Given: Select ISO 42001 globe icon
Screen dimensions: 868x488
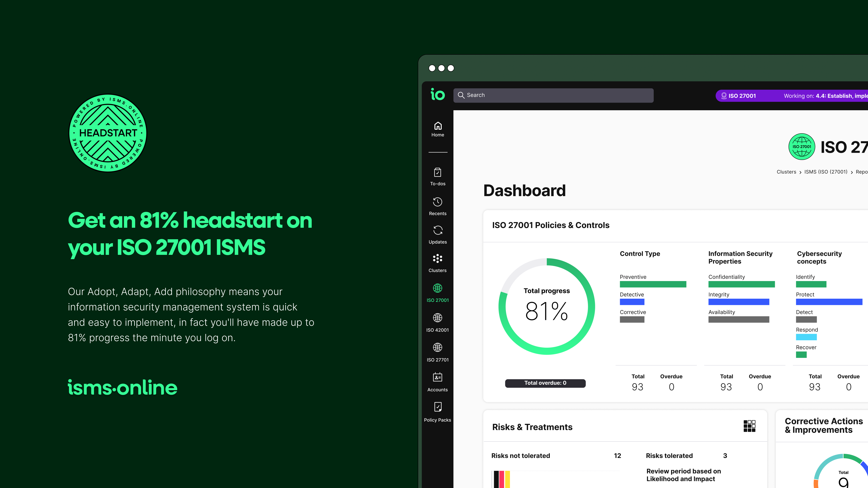Looking at the screenshot, I should [x=437, y=318].
